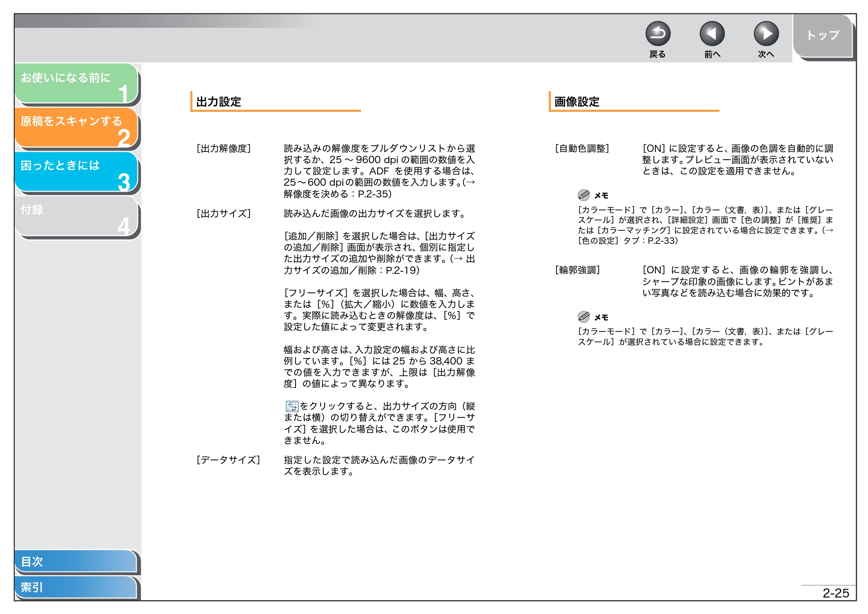Screen dimensions: 868x614
Task: Click the [データサイズ] term label
Action: pos(228,460)
